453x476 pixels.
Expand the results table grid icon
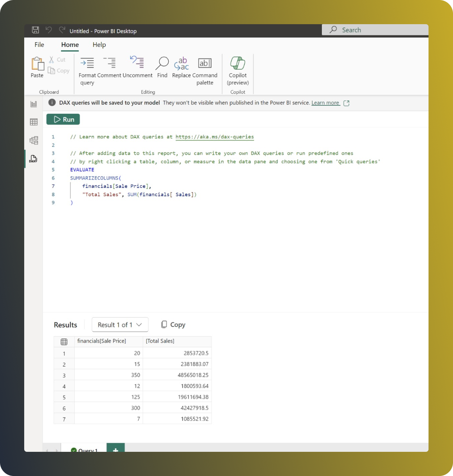(64, 341)
